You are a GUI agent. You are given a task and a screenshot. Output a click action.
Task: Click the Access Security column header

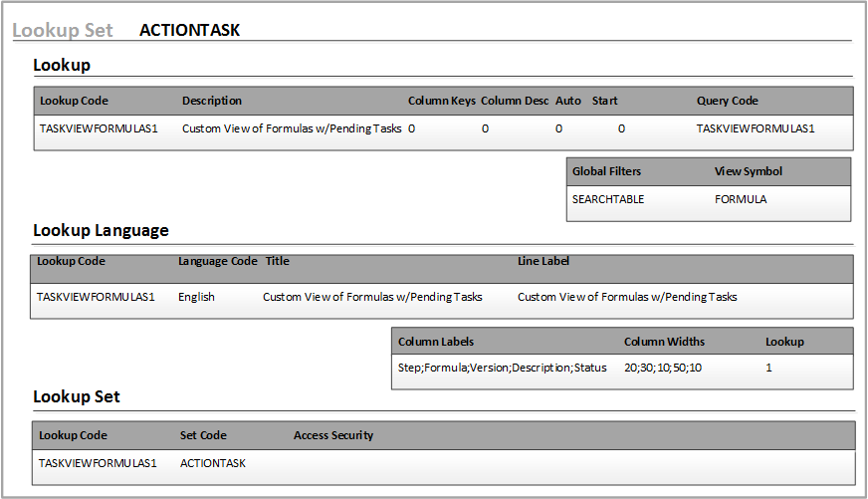(x=333, y=435)
